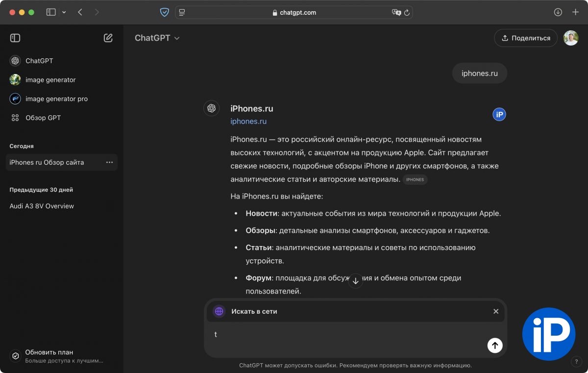Click the privacy shield icon

click(165, 12)
